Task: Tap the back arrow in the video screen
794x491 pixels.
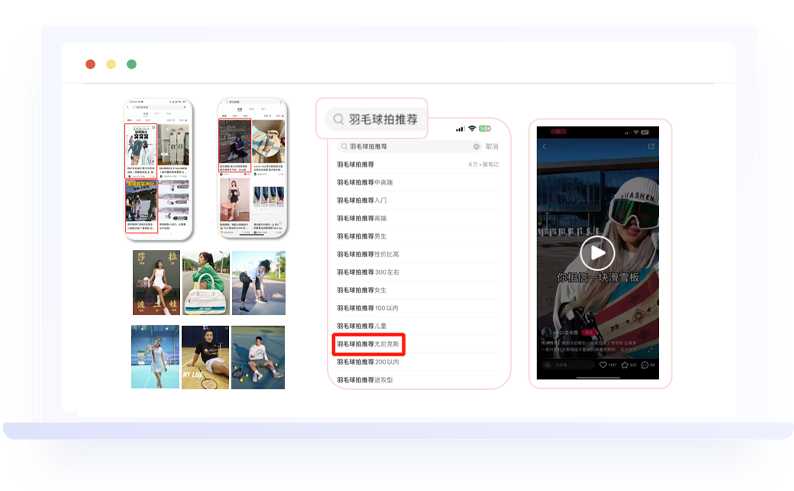Action: coord(545,147)
